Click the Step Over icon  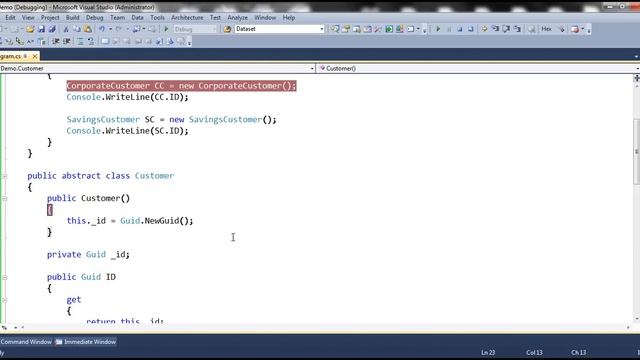506,29
